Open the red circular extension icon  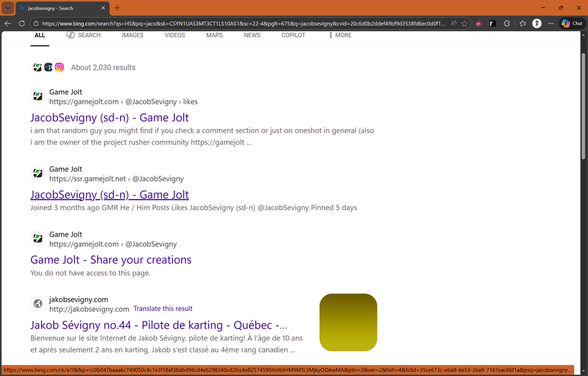[478, 23]
